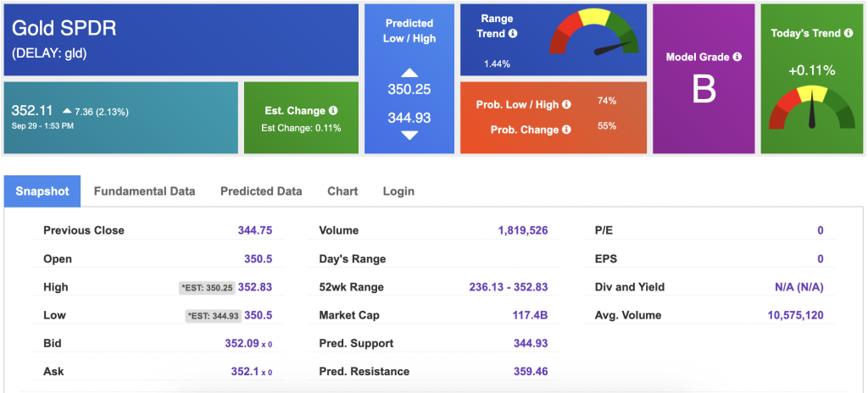This screenshot has width=868, height=393.
Task: Click the up arrow above 350.25
Action: 409,73
